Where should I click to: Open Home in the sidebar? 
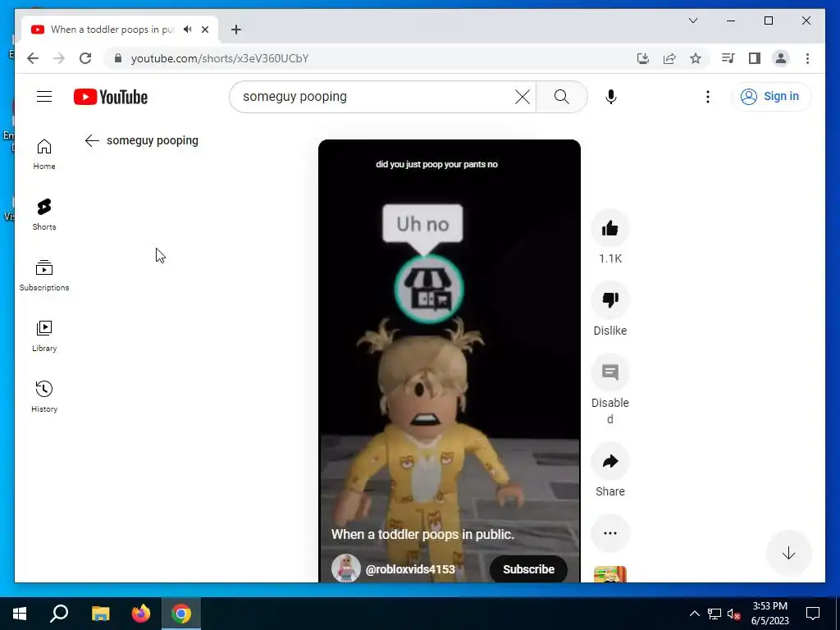pos(44,154)
